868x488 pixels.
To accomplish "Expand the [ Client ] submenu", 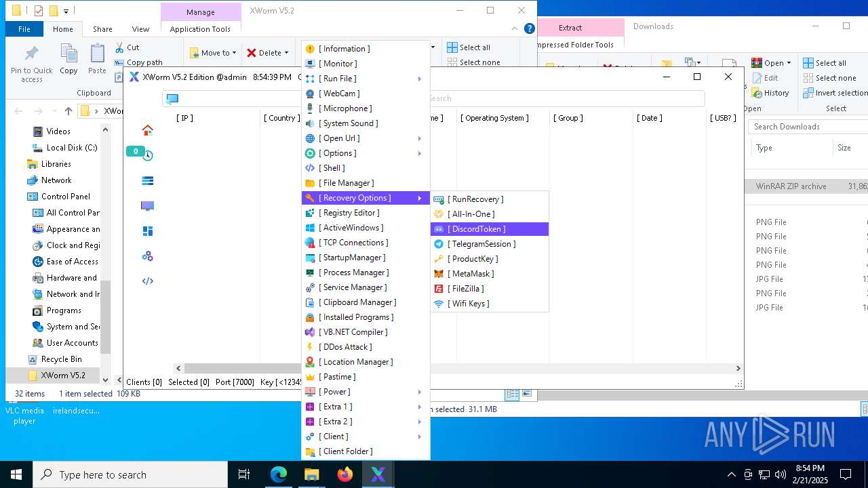I will pos(366,436).
